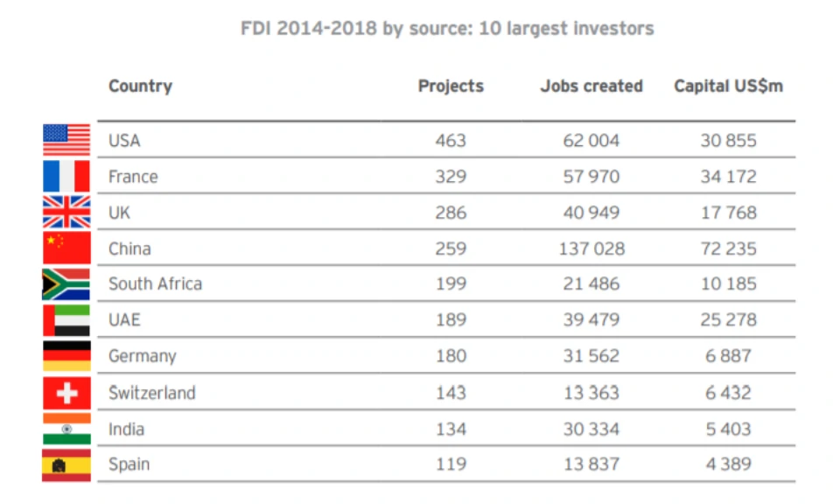The image size is (833, 504).
Task: Click the Projects column header
Action: [451, 86]
